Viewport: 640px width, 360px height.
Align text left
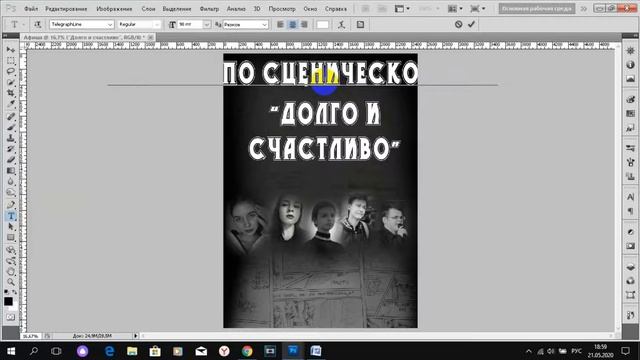click(280, 24)
